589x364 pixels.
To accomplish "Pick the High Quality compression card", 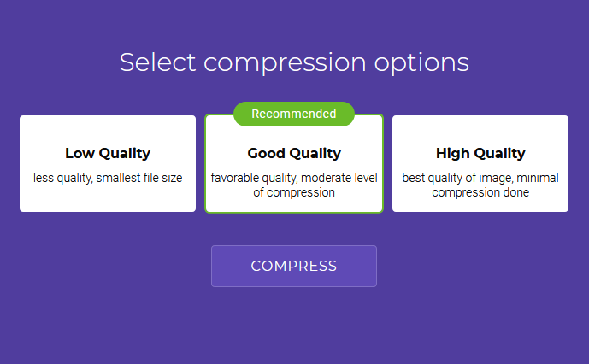I will [x=480, y=163].
